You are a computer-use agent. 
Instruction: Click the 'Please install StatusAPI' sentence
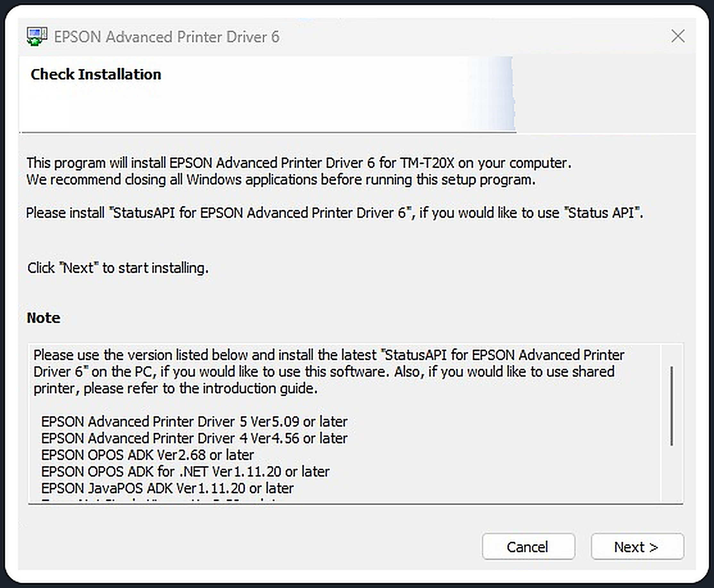click(335, 213)
